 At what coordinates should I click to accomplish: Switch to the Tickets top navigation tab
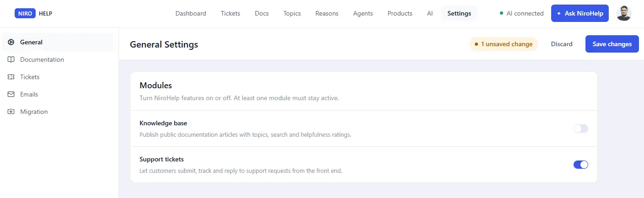[231, 13]
